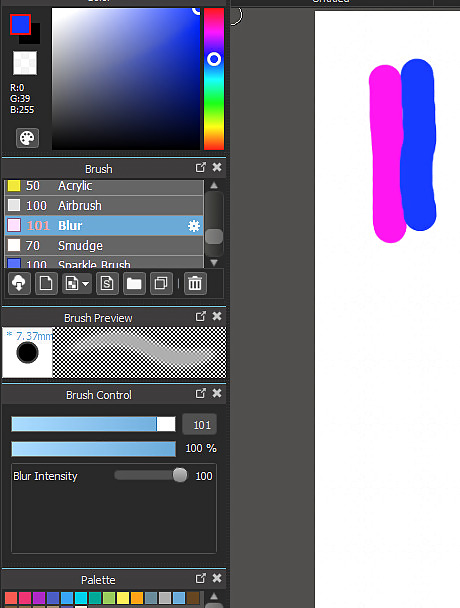Select the Airbrush brush entry

tap(104, 206)
